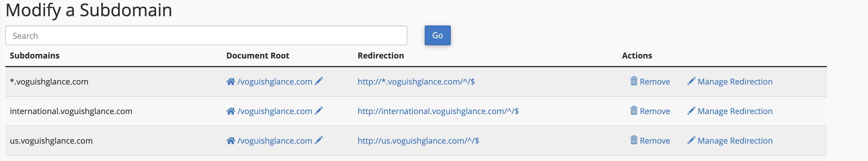Edit document root pencil for *.voguishglance.com
868x161 pixels.
319,81
